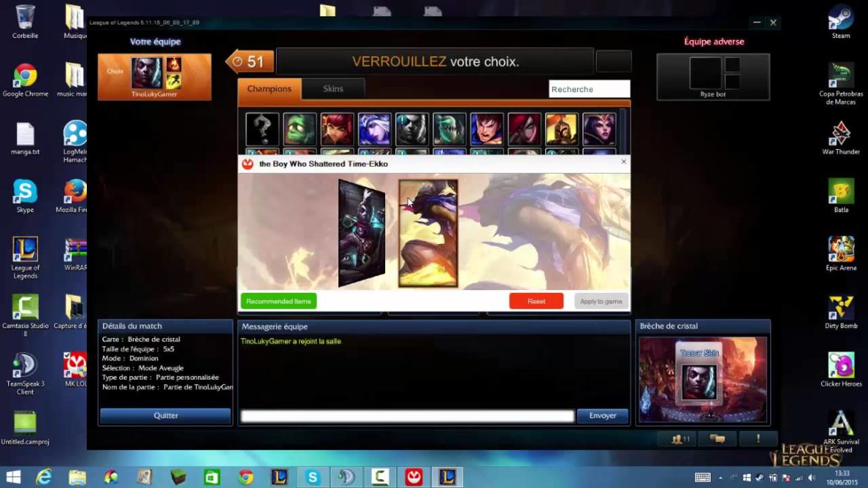Close the Ekko skin popup
Screen dimensions: 868x488
point(623,162)
